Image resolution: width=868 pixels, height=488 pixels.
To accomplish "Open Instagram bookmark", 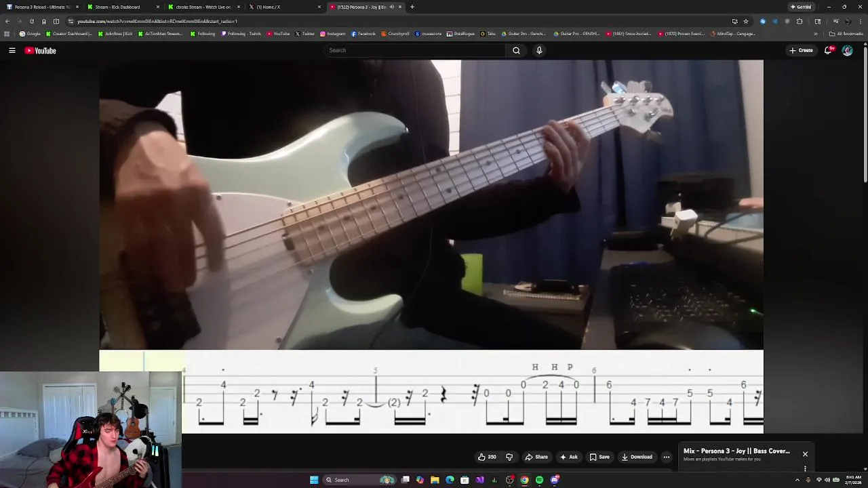I will (332, 34).
